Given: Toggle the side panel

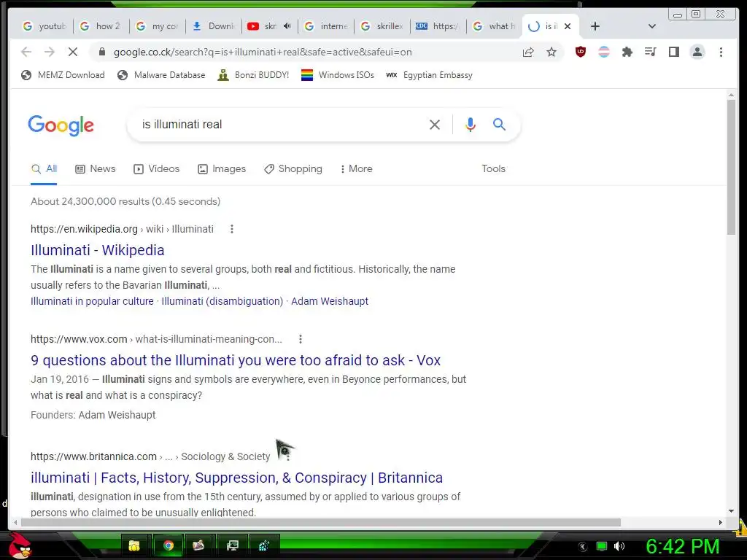Looking at the screenshot, I should click(x=673, y=52).
